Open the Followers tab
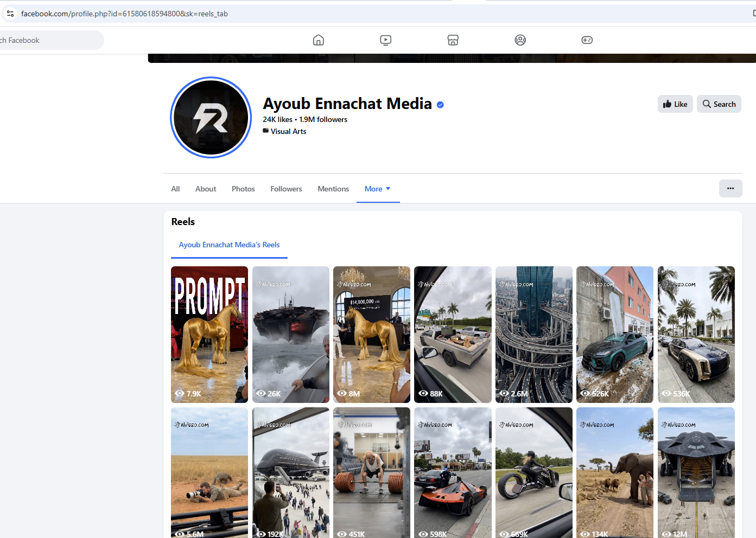This screenshot has width=756, height=538. tap(286, 189)
